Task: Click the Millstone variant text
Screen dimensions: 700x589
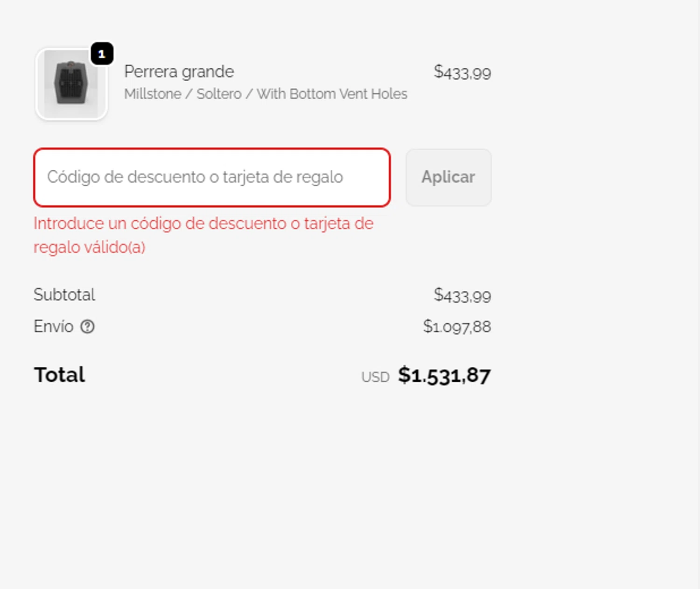Action: tap(153, 94)
